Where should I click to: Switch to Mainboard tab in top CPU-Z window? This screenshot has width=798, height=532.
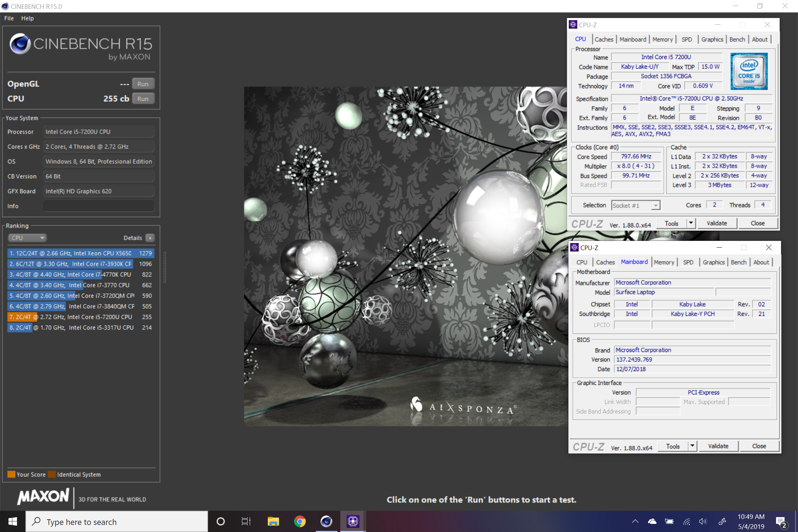point(633,39)
